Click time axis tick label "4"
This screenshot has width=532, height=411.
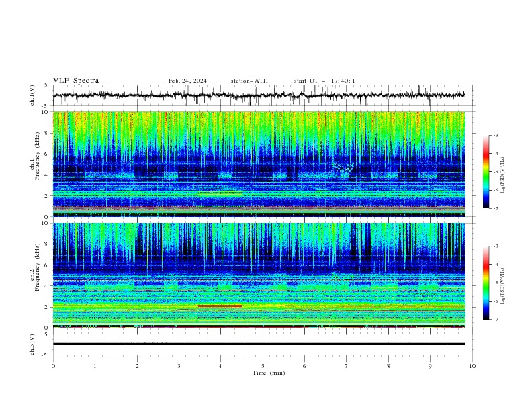pyautogui.click(x=220, y=366)
